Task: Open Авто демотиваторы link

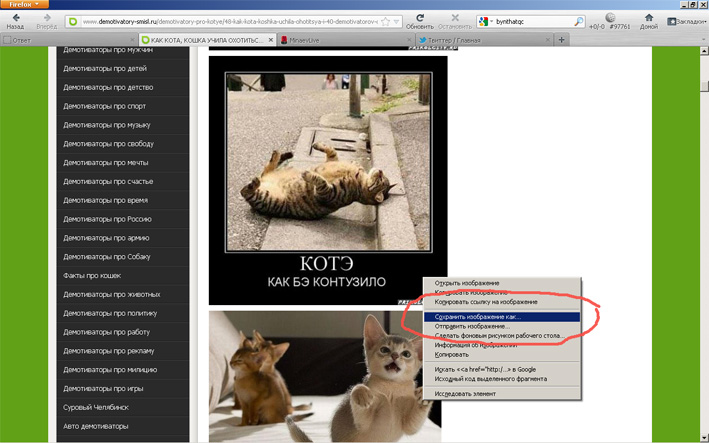Action: click(x=95, y=426)
